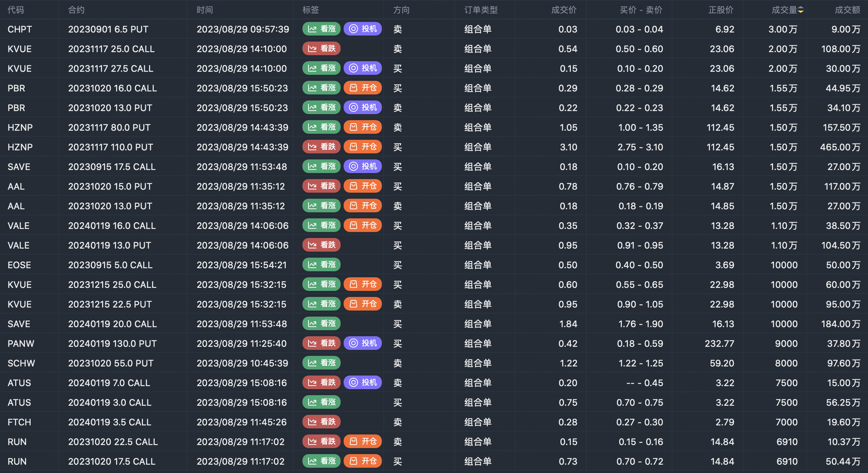Click 看跌 tag on HZNP 110.0 PUT

tap(321, 147)
